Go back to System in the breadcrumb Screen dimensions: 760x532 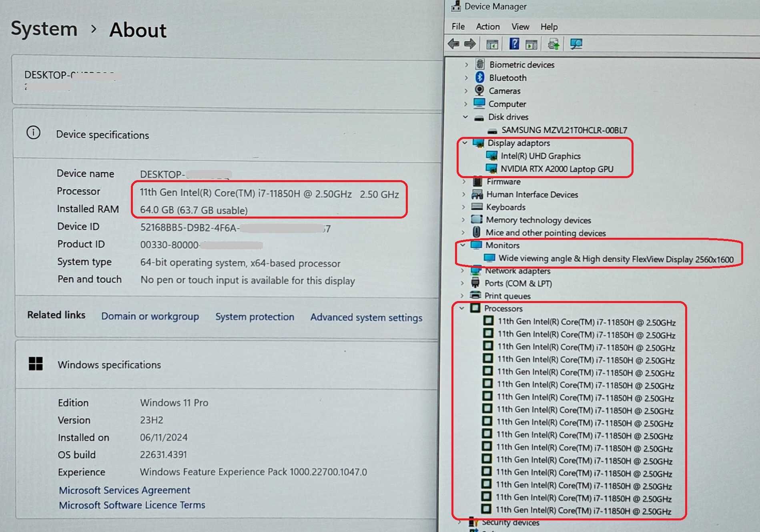point(44,29)
